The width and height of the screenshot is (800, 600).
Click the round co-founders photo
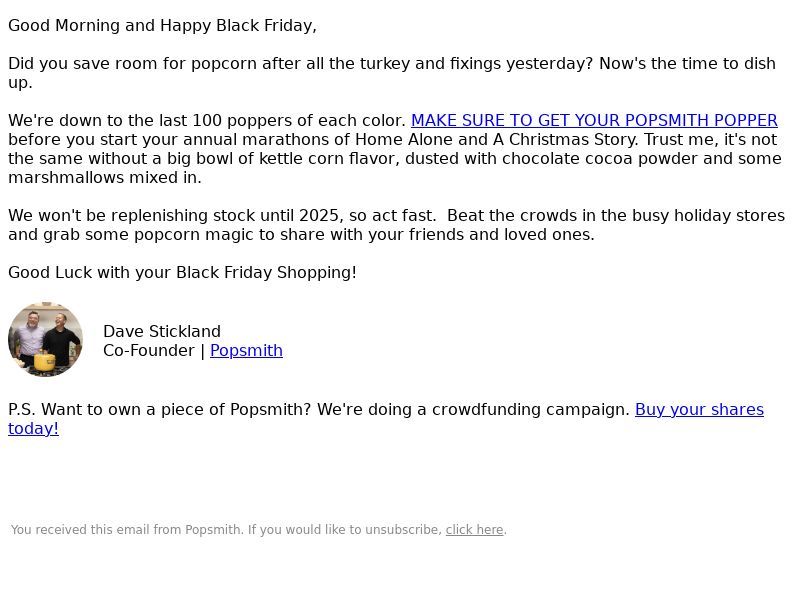coord(45,339)
